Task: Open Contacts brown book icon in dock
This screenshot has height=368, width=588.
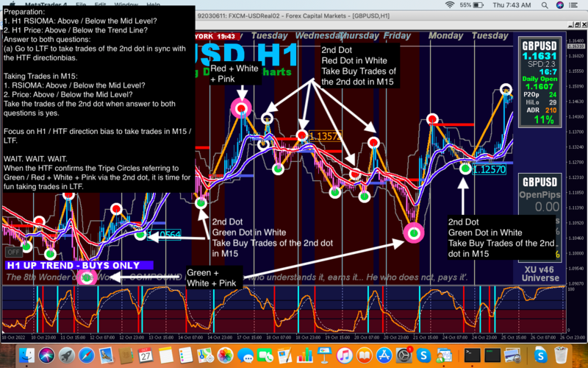Action: [126, 355]
